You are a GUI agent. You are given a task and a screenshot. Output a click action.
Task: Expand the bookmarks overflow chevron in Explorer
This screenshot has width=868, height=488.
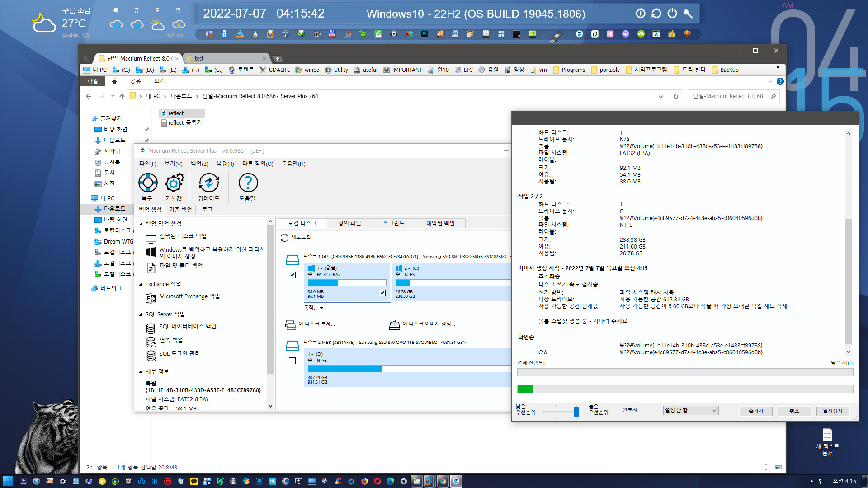(x=778, y=67)
